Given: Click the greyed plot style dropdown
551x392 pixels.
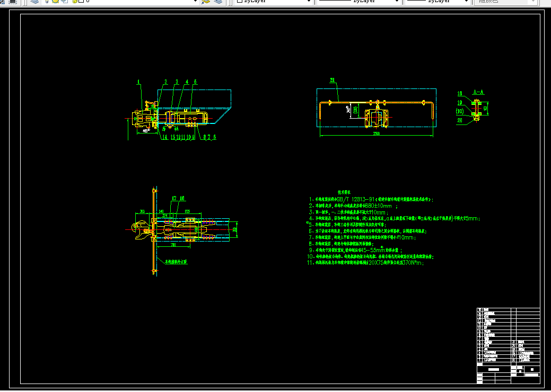Looking at the screenshot, I should tap(506, 2).
